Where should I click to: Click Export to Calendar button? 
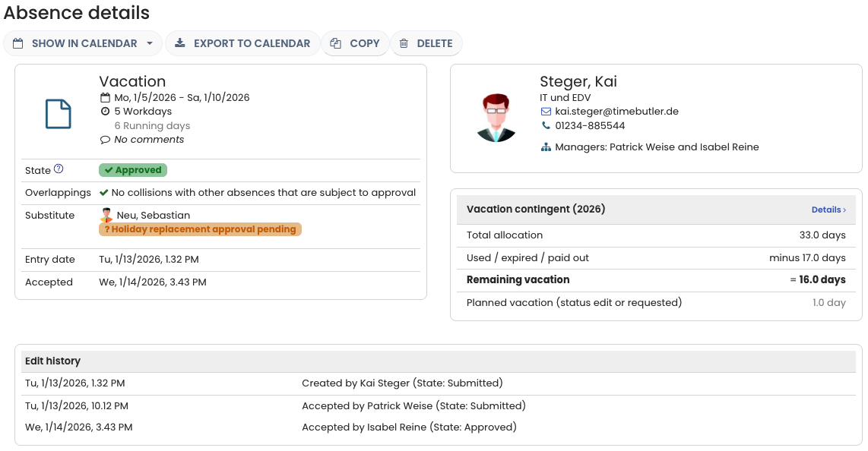point(242,43)
